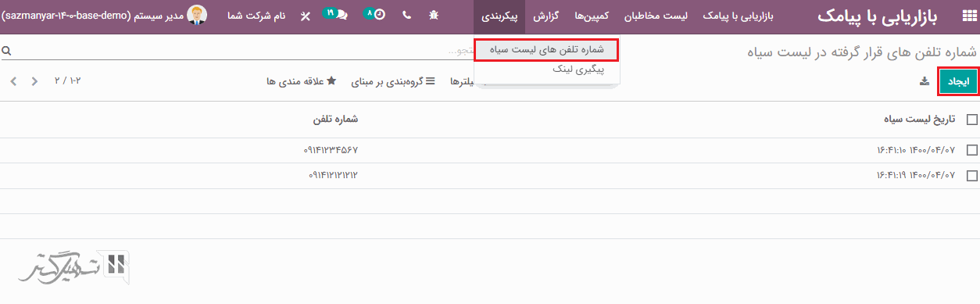The height and width of the screenshot is (304, 980).
Task: Click the ایجاد create button
Action: 958,81
